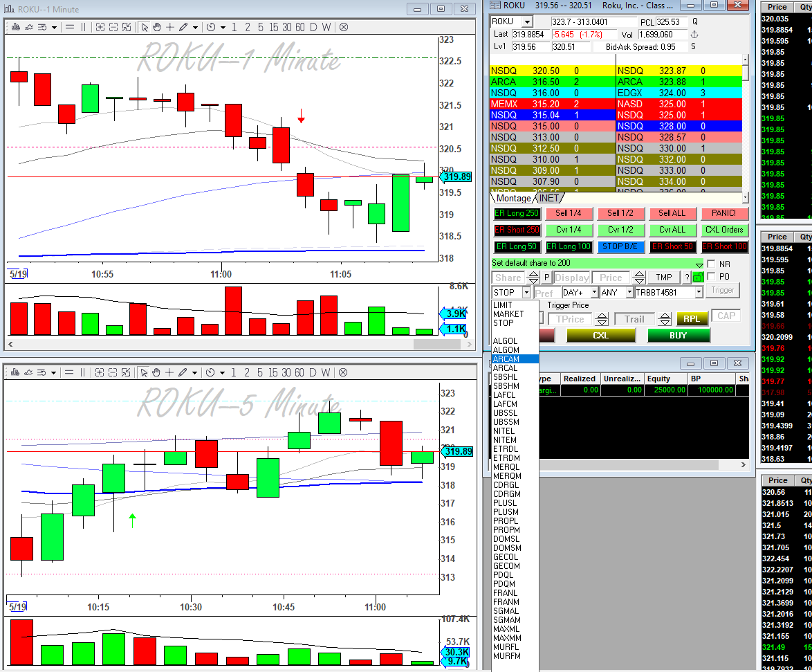The width and height of the screenshot is (812, 672).
Task: Select the pencil drawing tool in 1-minute chart toolbar
Action: coord(183,28)
